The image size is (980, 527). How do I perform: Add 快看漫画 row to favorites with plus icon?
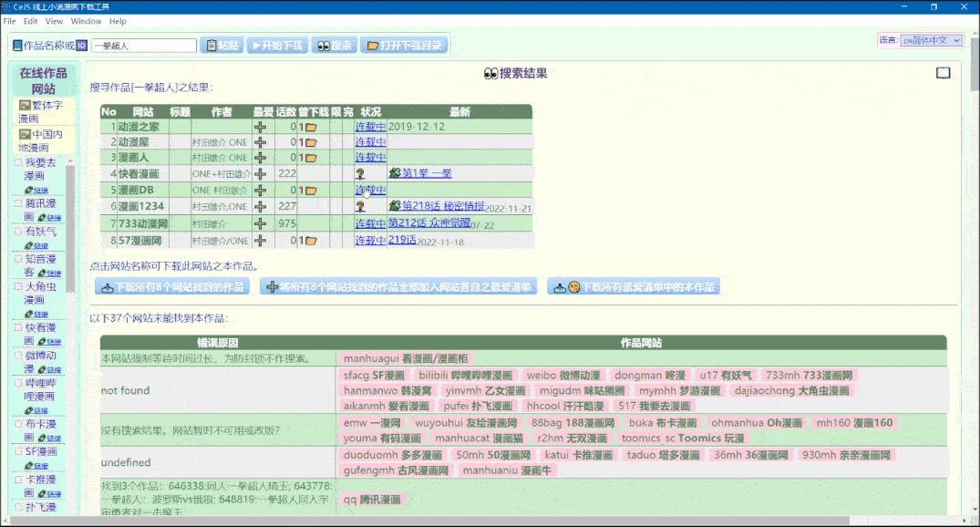coord(261,174)
